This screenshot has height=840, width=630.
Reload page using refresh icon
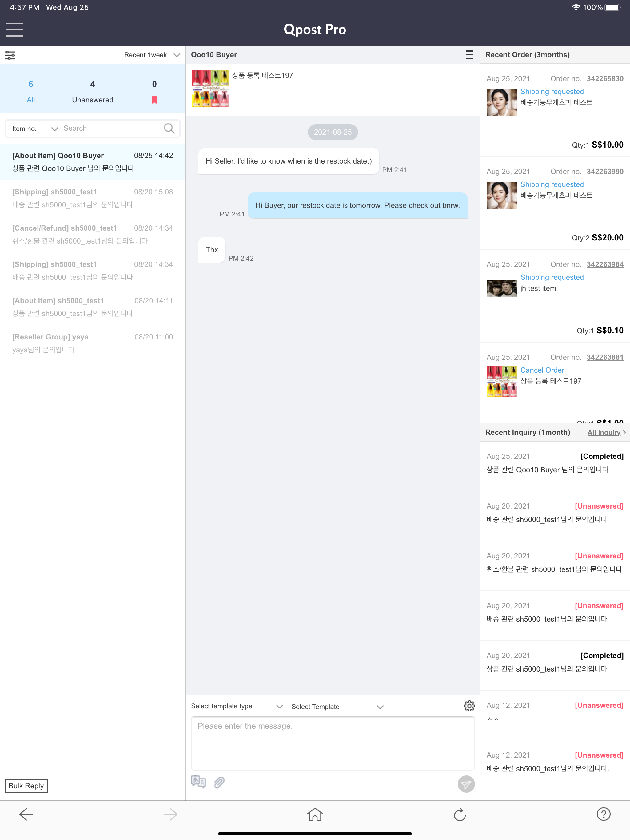pos(460,814)
